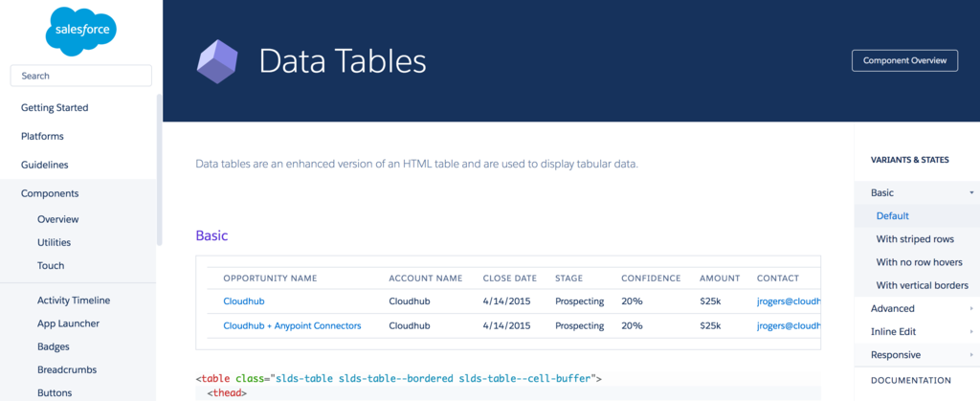This screenshot has height=401, width=980.
Task: Click the Documentation heading in right panel
Action: click(x=911, y=380)
